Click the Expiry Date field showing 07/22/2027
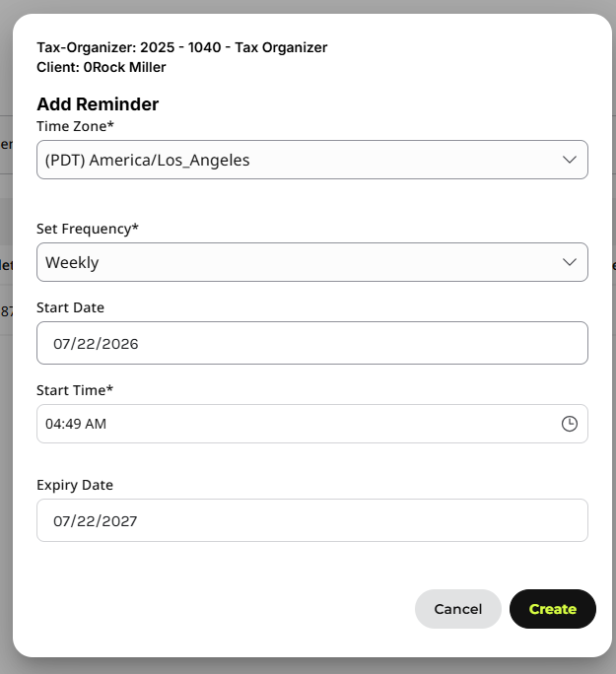The width and height of the screenshot is (616, 674). point(312,520)
